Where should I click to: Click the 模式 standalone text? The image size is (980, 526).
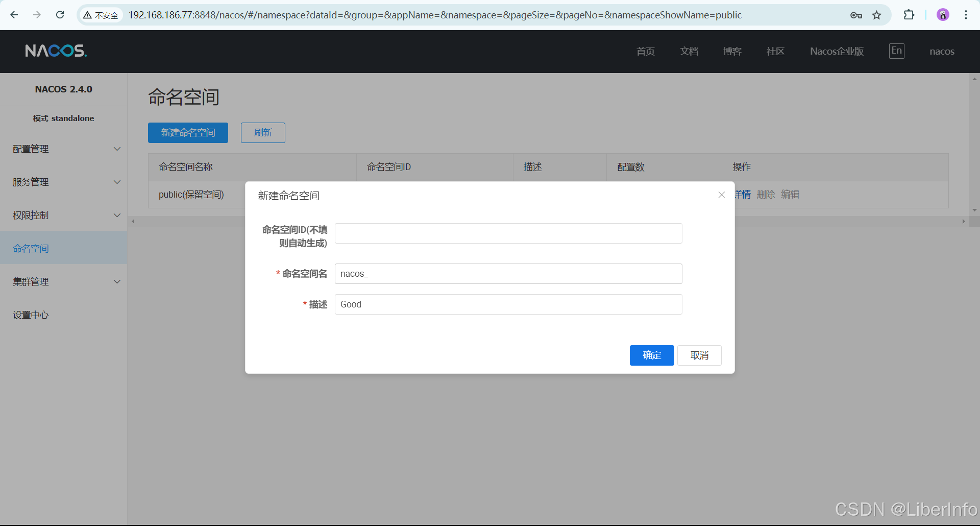point(64,118)
